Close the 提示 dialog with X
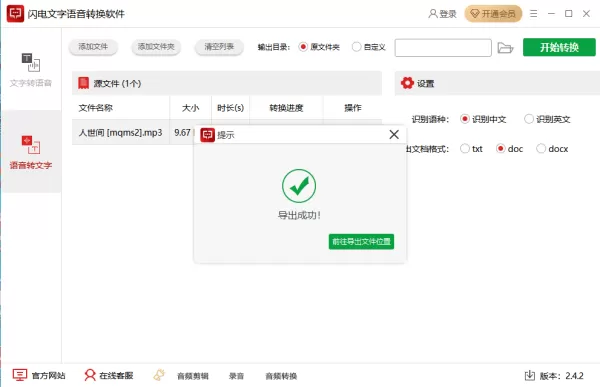Screen dimensions: 600x387 click(x=394, y=134)
